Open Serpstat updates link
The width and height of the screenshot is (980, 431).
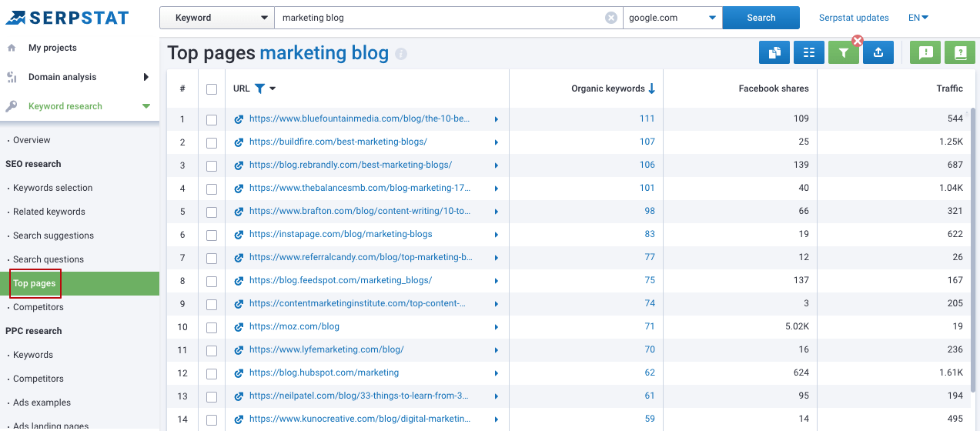854,18
